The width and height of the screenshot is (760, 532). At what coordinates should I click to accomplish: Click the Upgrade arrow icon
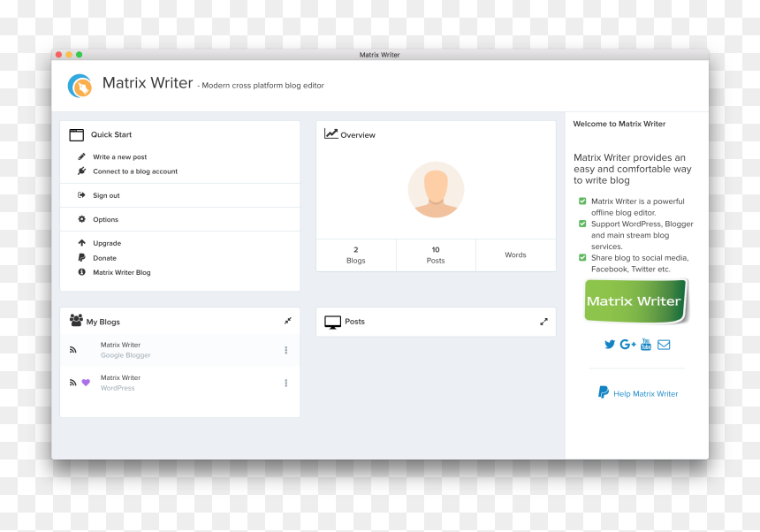click(82, 243)
